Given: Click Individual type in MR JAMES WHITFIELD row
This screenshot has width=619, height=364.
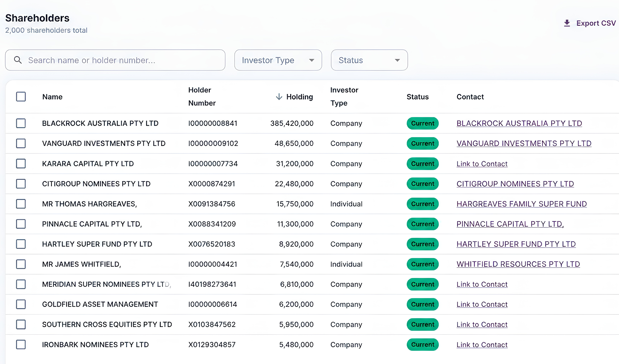Looking at the screenshot, I should coord(346,264).
